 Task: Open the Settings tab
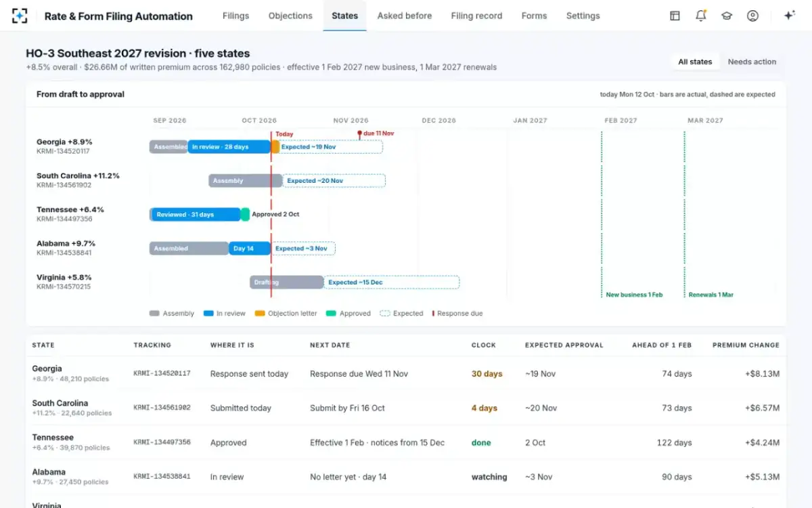click(583, 16)
